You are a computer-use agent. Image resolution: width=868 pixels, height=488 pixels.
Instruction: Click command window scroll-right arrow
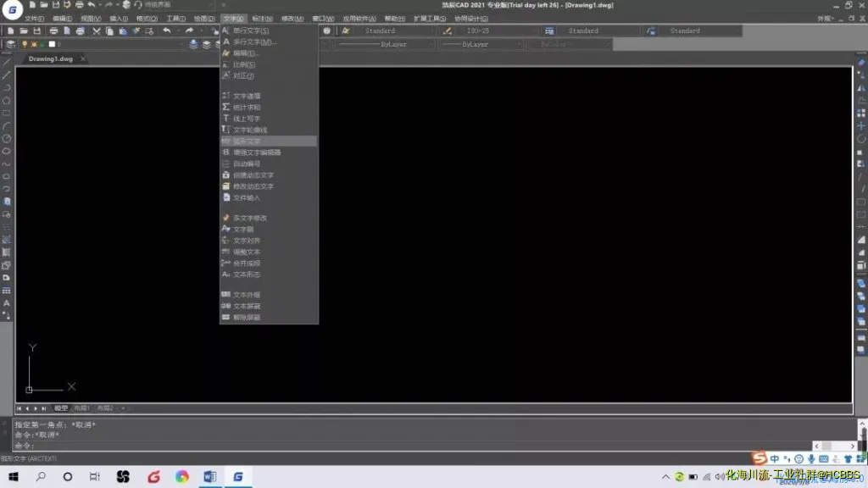(853, 446)
